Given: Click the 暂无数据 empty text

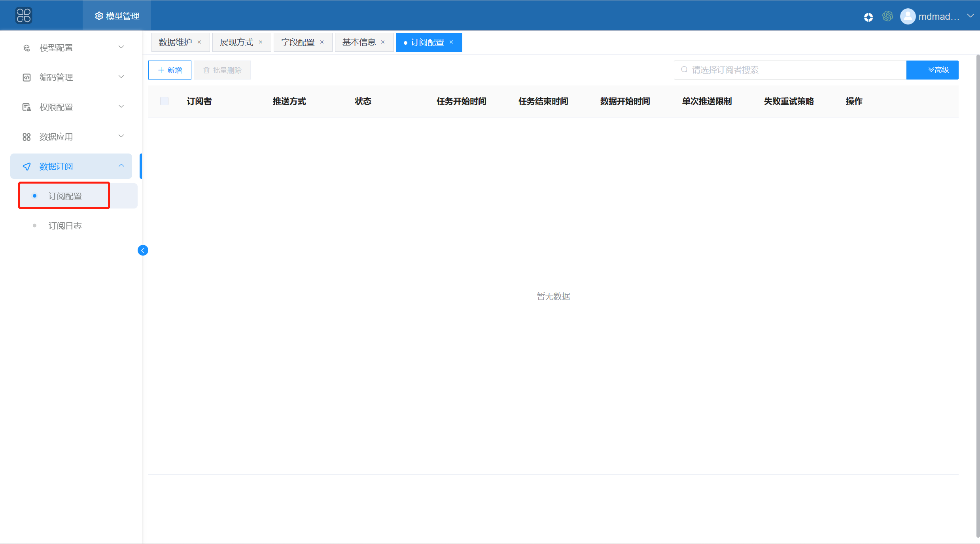Looking at the screenshot, I should pos(553,296).
